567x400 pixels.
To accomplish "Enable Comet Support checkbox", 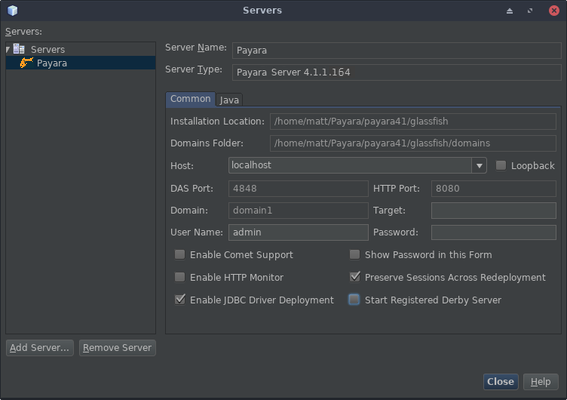I will point(180,254).
